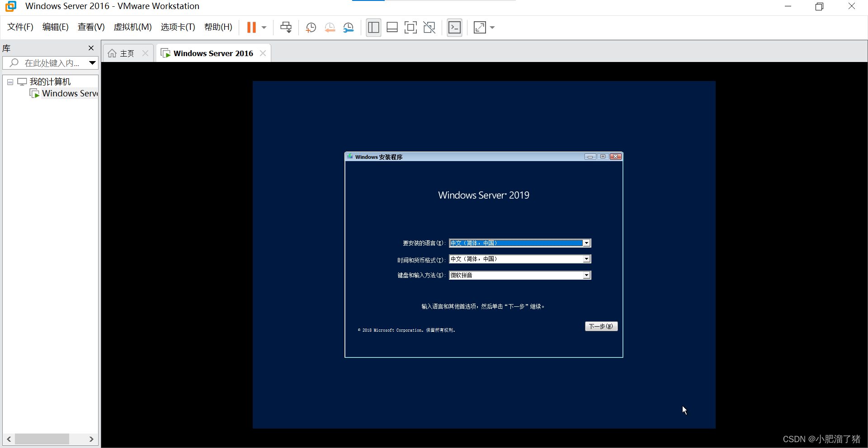The height and width of the screenshot is (448, 868).
Task: Open the console view icon
Action: tap(454, 28)
